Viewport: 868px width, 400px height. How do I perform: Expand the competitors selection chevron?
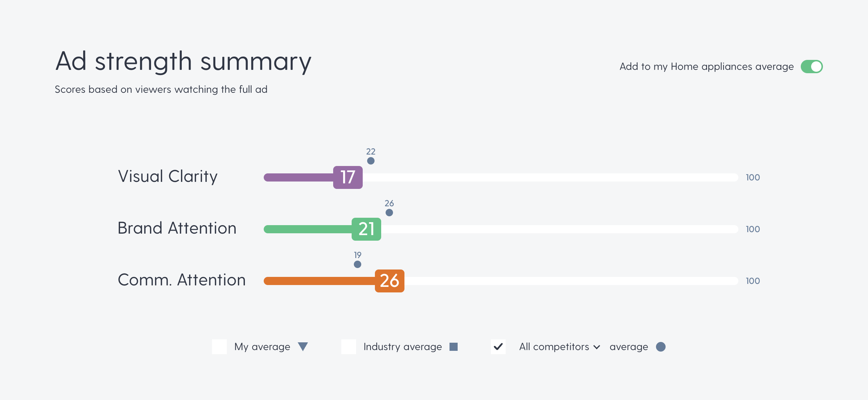(597, 347)
